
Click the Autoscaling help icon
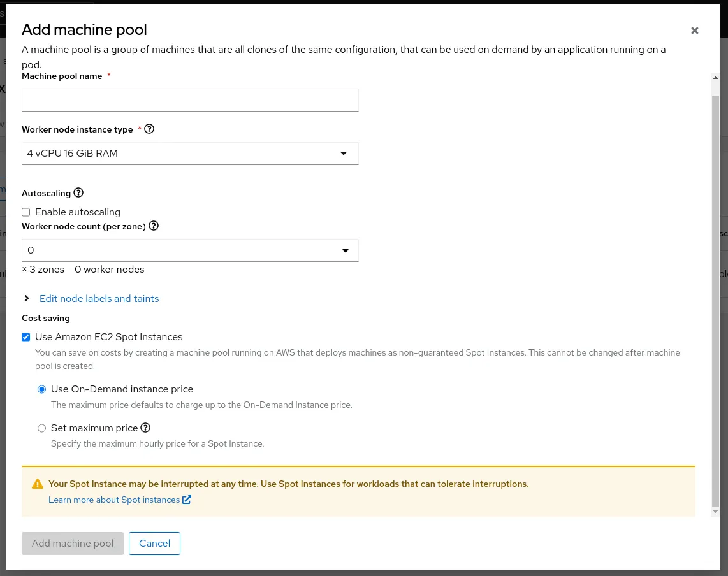[78, 192]
